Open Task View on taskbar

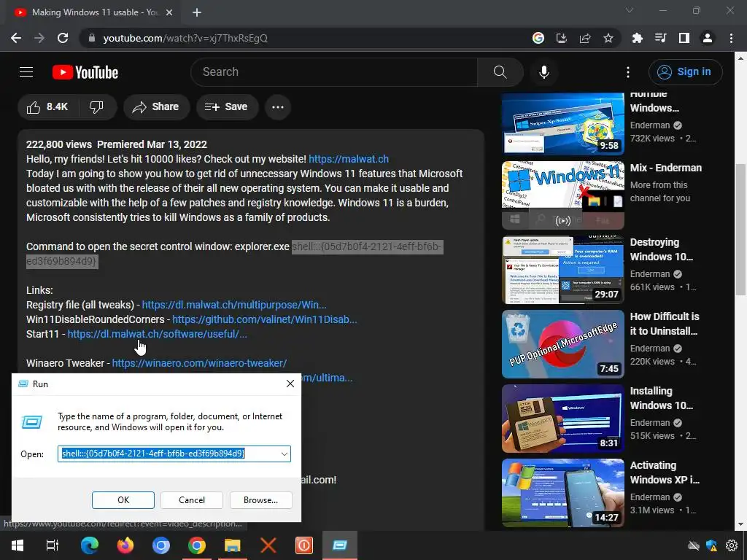pyautogui.click(x=53, y=545)
